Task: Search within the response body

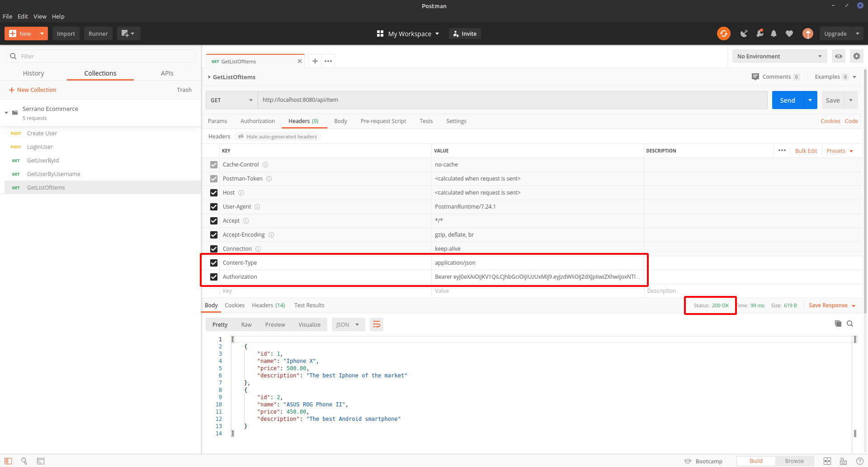Action: [x=850, y=324]
